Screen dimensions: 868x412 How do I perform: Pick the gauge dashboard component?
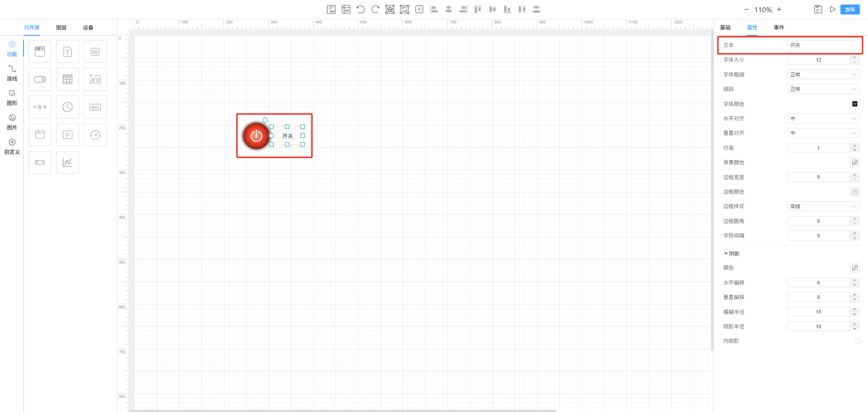point(95,135)
